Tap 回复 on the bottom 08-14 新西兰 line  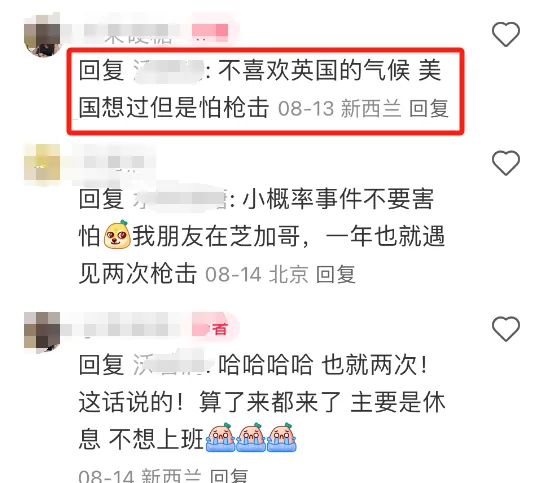229,475
